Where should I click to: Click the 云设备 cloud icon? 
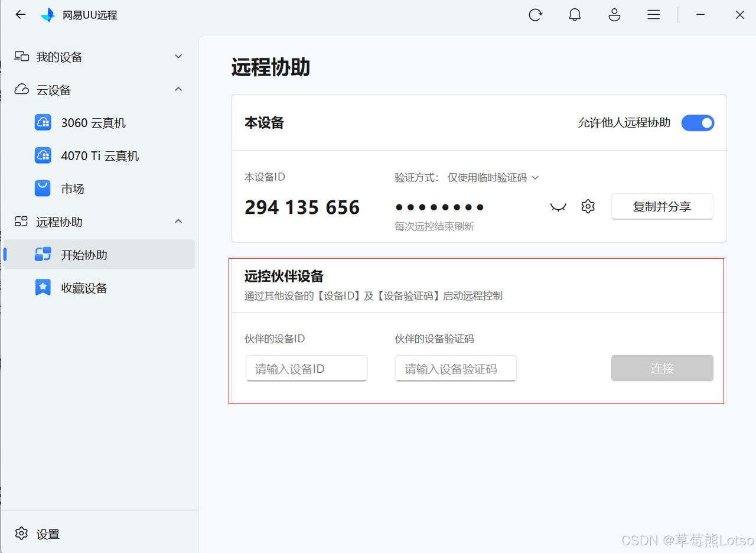[22, 89]
